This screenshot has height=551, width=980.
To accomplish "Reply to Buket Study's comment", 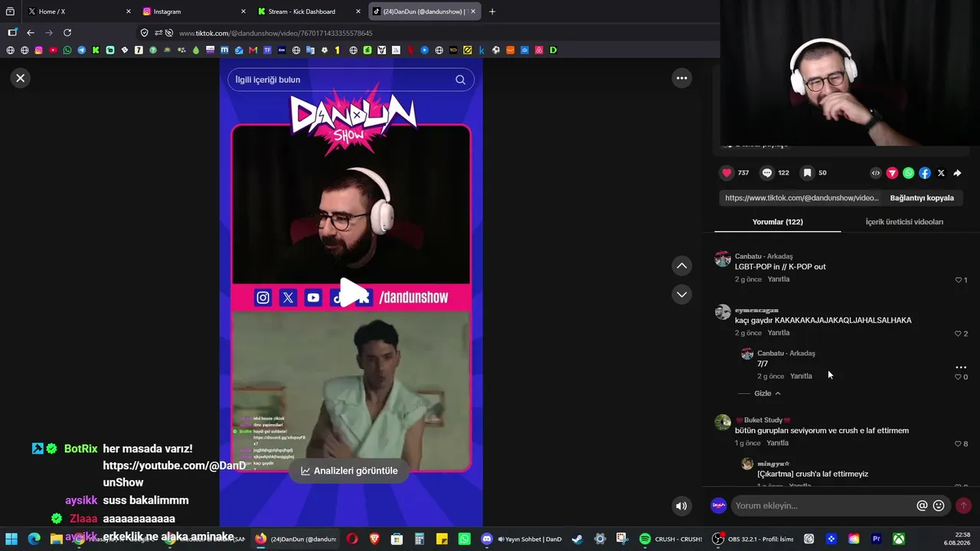I will pos(777,443).
